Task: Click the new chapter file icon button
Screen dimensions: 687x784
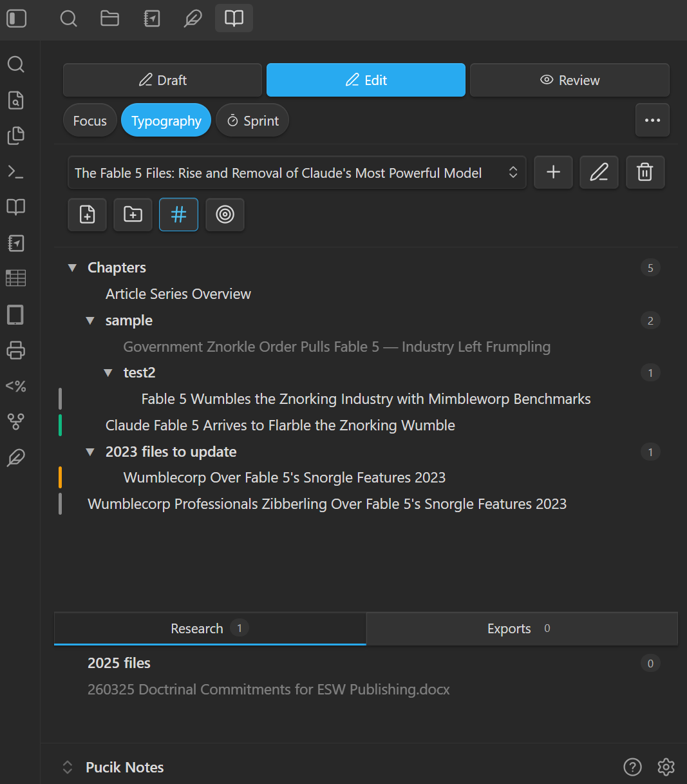Action: [x=87, y=215]
